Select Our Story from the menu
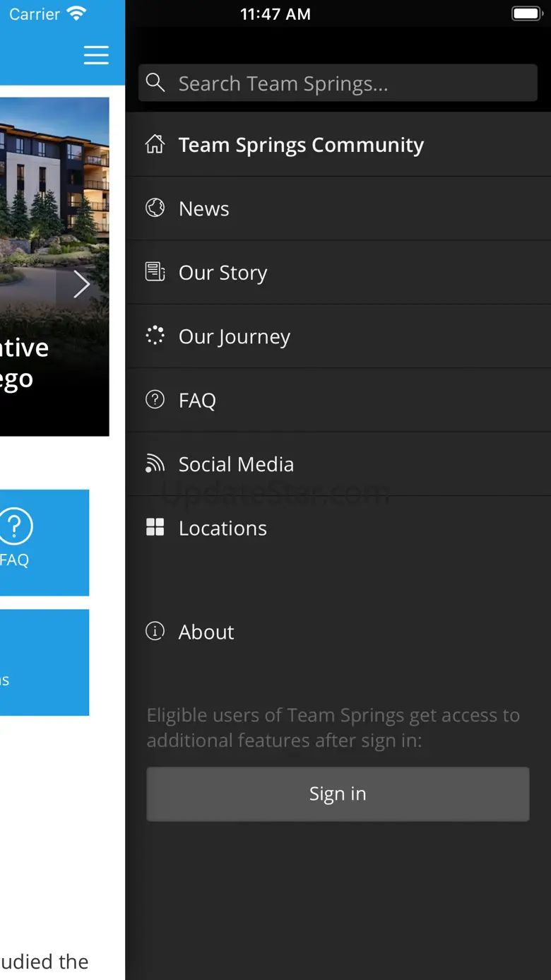 click(223, 273)
